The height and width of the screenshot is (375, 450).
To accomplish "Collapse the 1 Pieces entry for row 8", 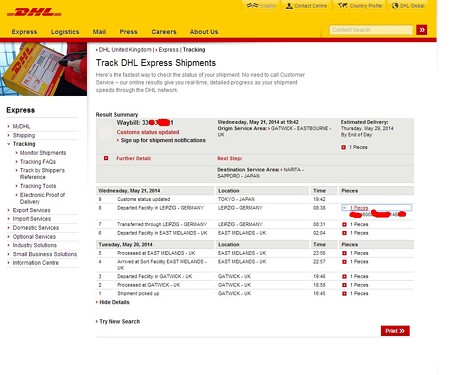I will pos(344,208).
